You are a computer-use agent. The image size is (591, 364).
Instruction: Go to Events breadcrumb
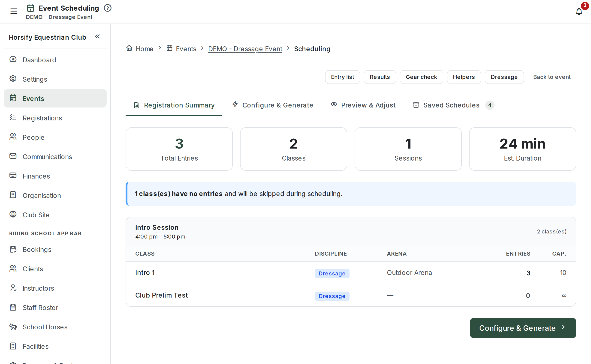pyautogui.click(x=181, y=49)
